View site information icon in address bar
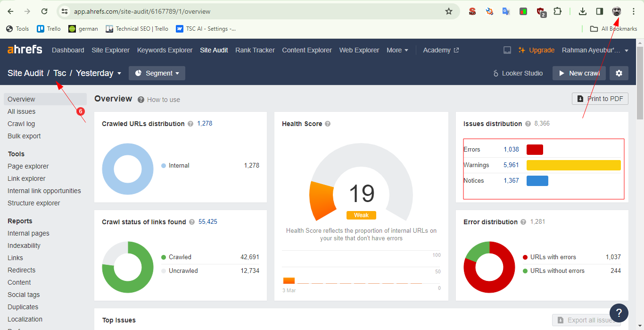Screen dimensions: 644x330 (65, 11)
